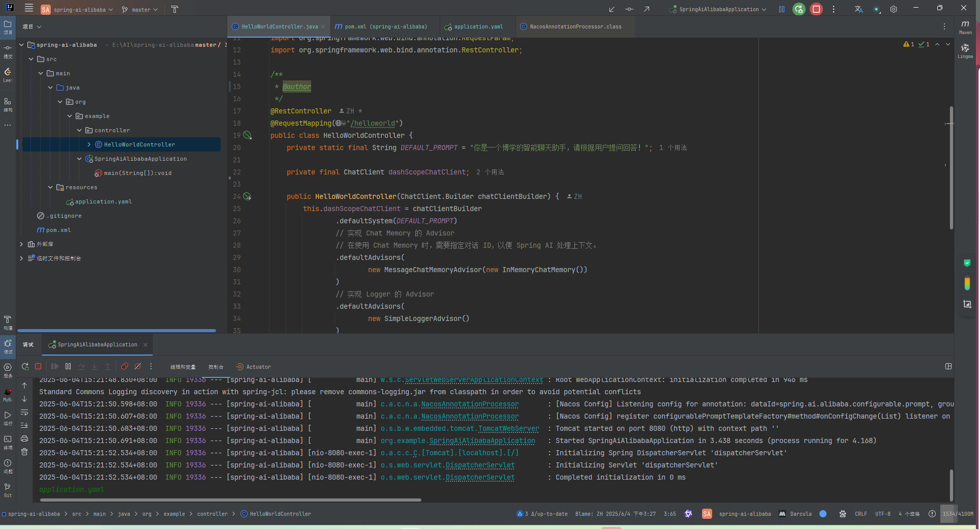Click the CRLF line separator in status bar

click(861, 514)
